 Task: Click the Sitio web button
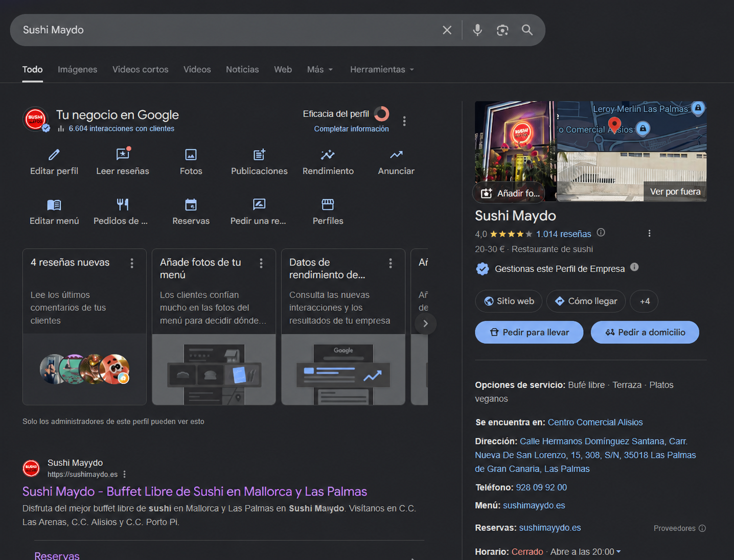pos(510,301)
